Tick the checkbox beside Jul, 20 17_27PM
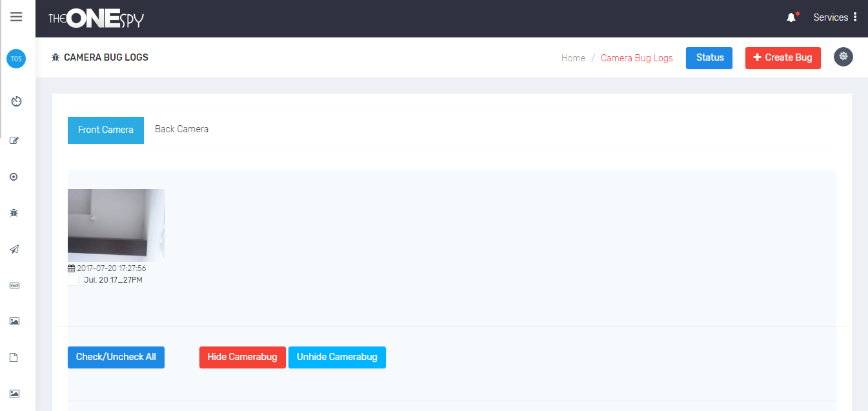This screenshot has height=411, width=868. coord(73,281)
